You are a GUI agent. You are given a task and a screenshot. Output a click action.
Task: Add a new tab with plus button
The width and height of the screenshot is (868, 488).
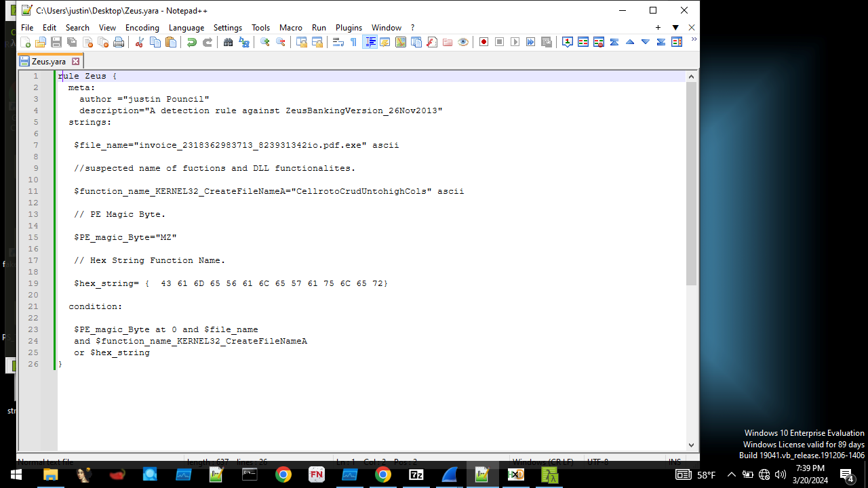pyautogui.click(x=658, y=28)
